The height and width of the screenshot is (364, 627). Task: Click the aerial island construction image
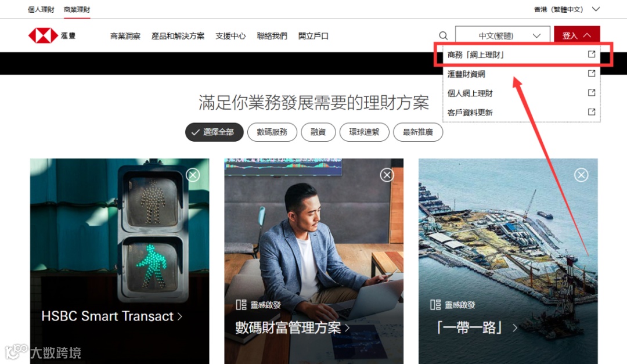point(508,261)
